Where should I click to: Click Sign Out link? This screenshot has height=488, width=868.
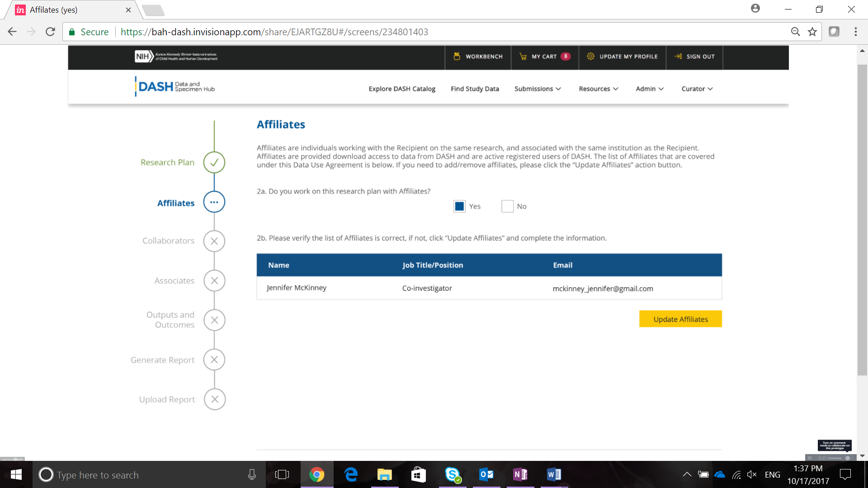pos(695,56)
